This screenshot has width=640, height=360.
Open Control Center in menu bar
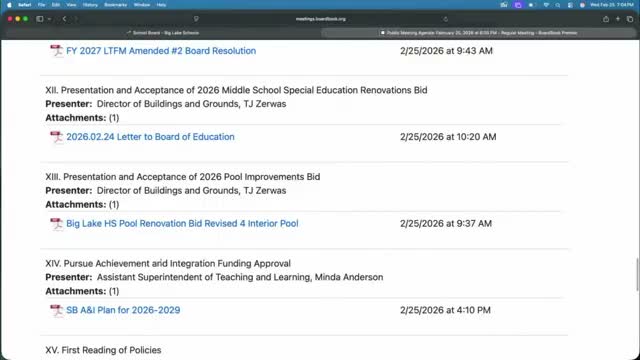570,5
